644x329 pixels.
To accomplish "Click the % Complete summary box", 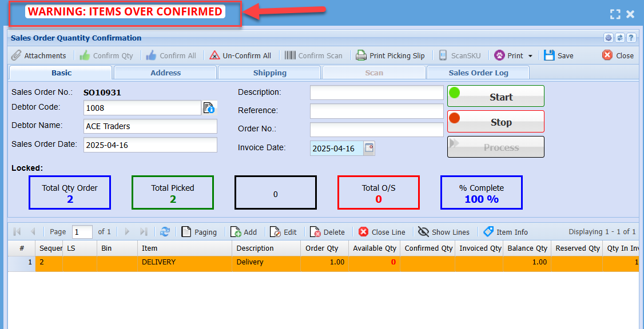I will (482, 192).
